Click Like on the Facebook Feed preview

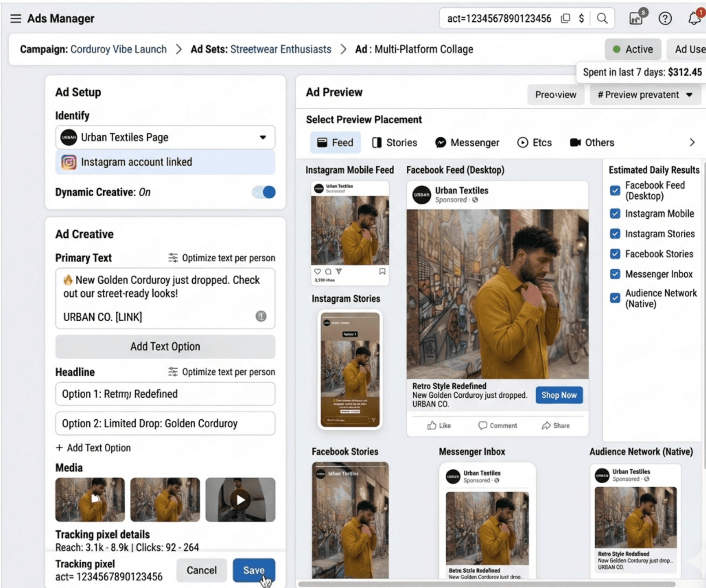tap(439, 426)
